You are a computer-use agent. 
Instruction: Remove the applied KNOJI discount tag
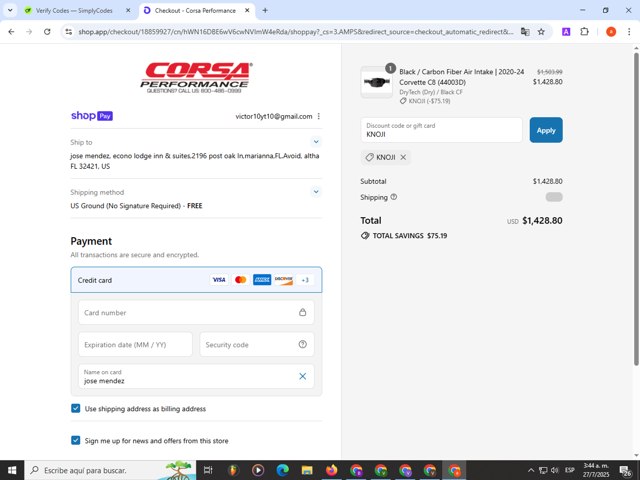click(403, 157)
